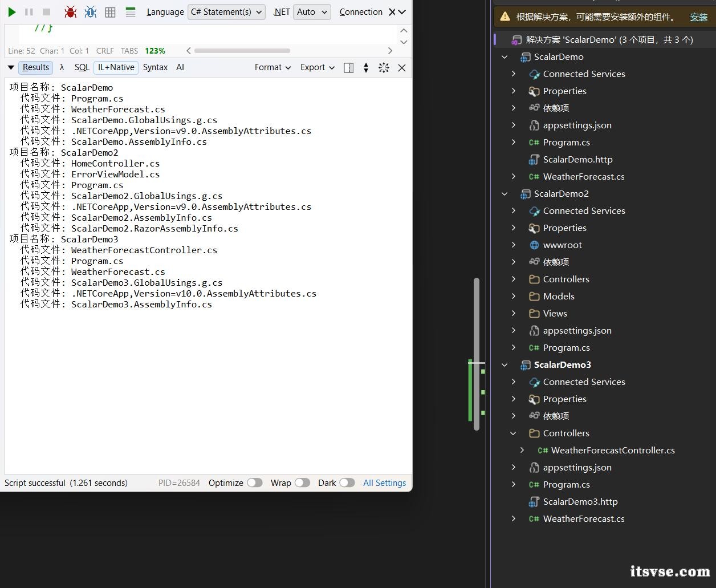Click the starburst icon next to results close
This screenshot has width=716, height=588.
[x=384, y=68]
